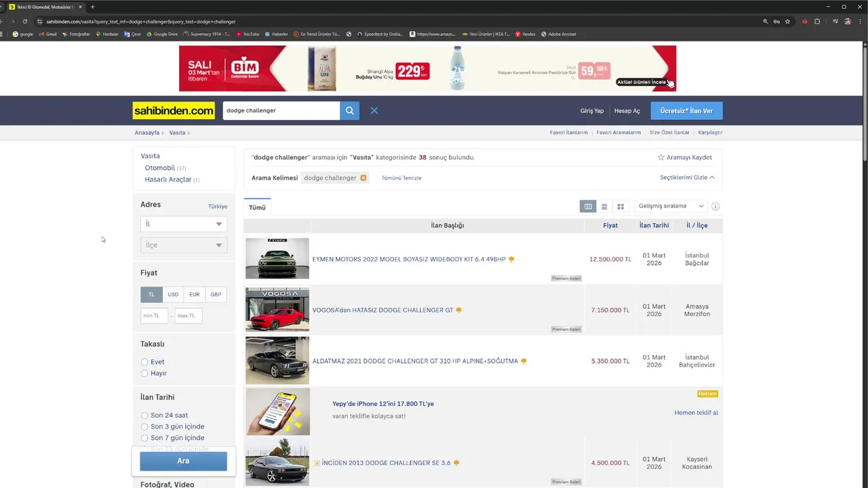Open the Gmail bookmark
Image resolution: width=868 pixels, height=488 pixels.
47,34
